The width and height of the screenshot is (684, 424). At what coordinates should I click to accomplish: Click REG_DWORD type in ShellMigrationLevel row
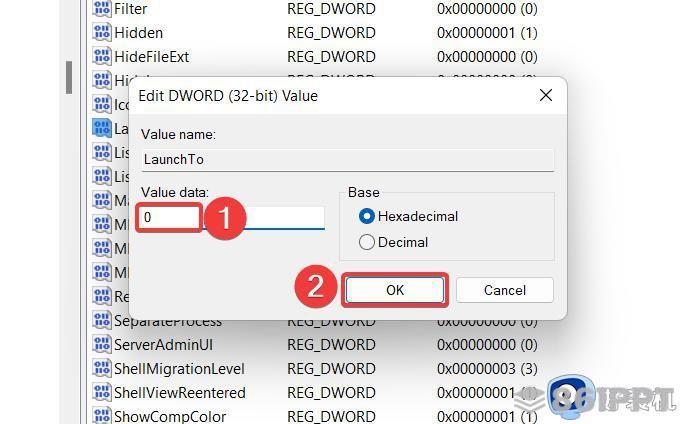331,369
